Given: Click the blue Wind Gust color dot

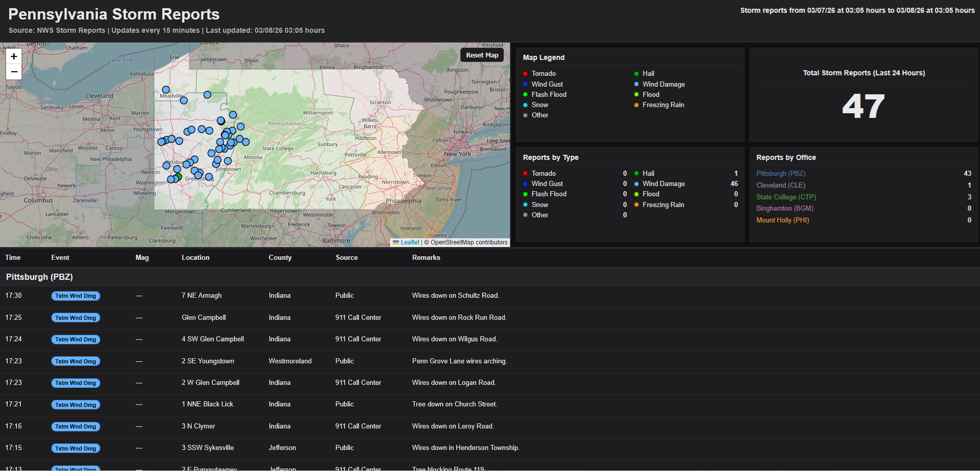Looking at the screenshot, I should [x=525, y=84].
